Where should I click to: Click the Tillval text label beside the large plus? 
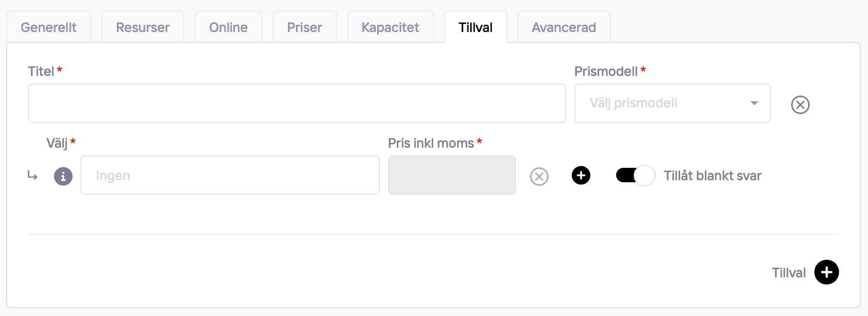tap(788, 273)
